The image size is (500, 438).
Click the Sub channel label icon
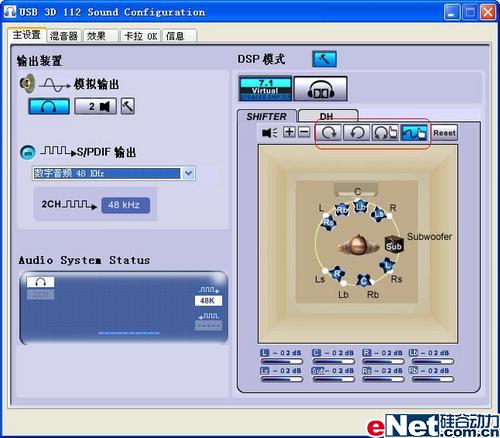pyautogui.click(x=318, y=371)
